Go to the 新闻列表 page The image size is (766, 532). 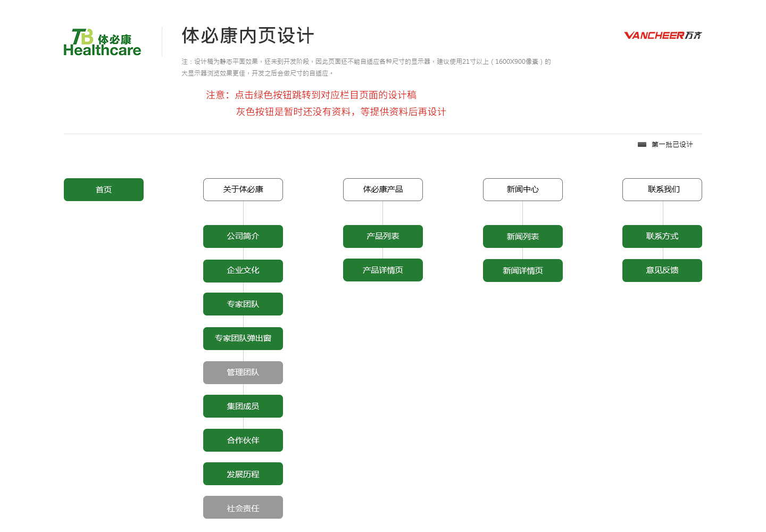[x=523, y=237]
